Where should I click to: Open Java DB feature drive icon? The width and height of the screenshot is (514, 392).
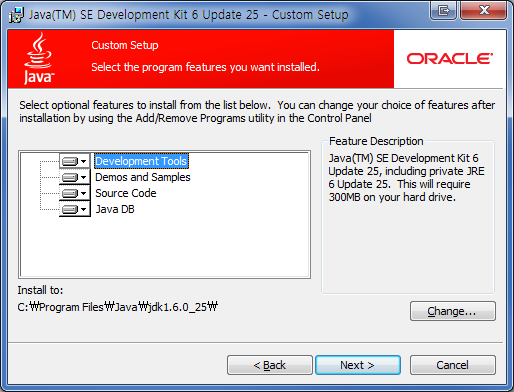70,209
